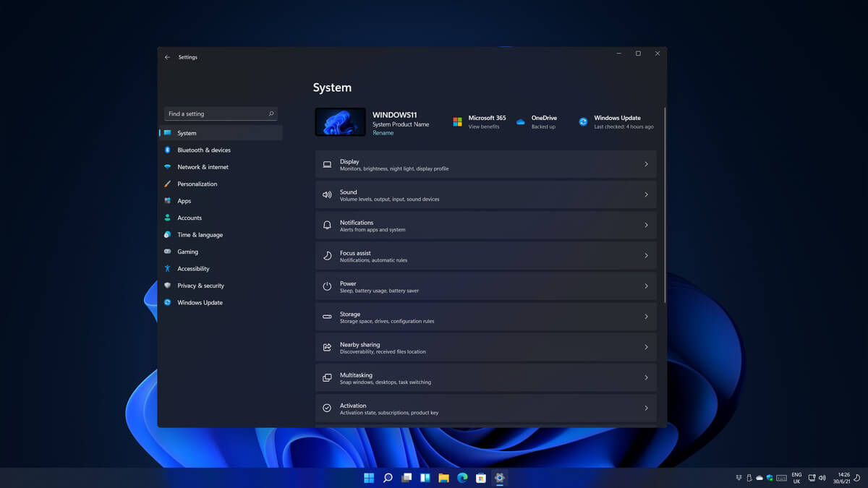Image resolution: width=868 pixels, height=488 pixels.
Task: Open the Accounts category
Action: coord(221,218)
